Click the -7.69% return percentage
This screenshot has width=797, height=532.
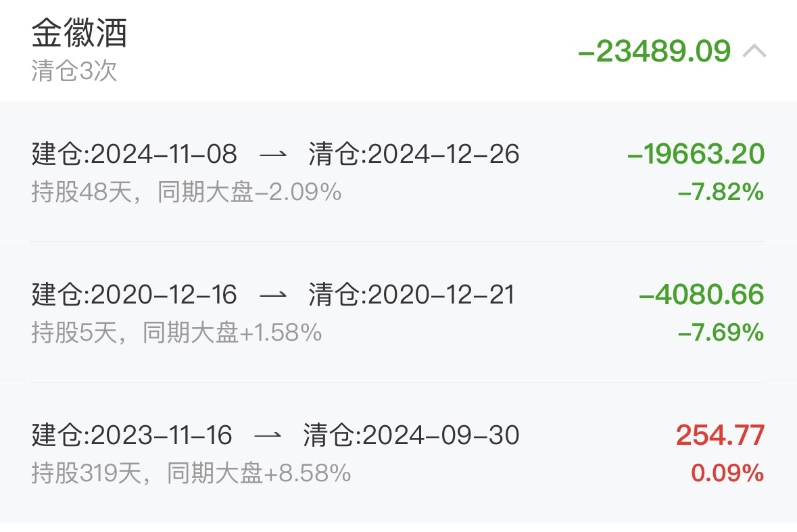pos(721,333)
